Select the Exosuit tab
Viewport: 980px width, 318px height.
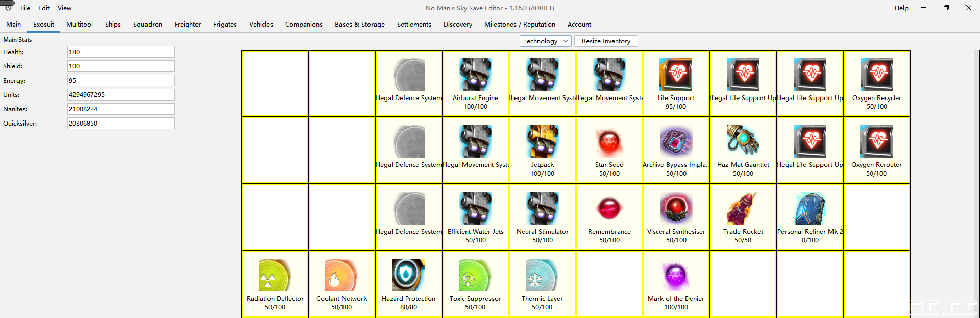point(44,25)
